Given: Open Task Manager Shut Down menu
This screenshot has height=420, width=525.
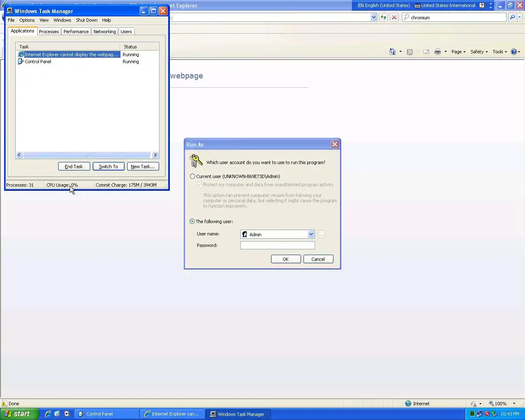Looking at the screenshot, I should [87, 20].
